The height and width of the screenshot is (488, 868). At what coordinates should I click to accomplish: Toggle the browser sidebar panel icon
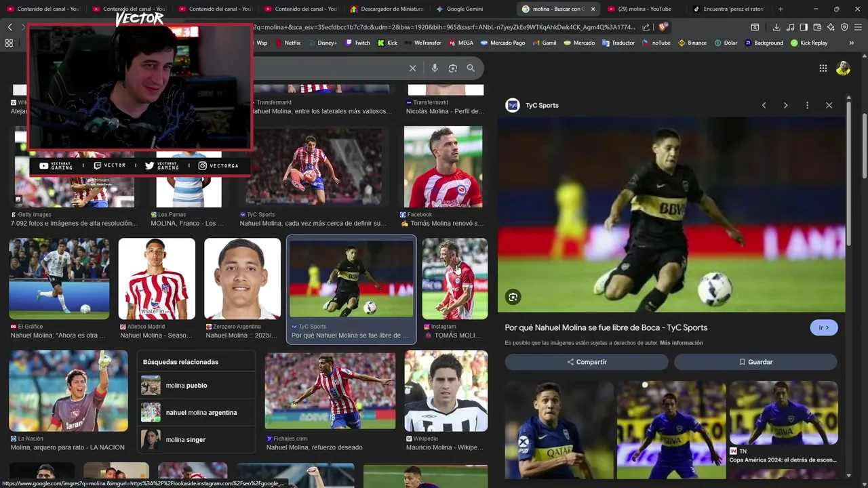804,27
